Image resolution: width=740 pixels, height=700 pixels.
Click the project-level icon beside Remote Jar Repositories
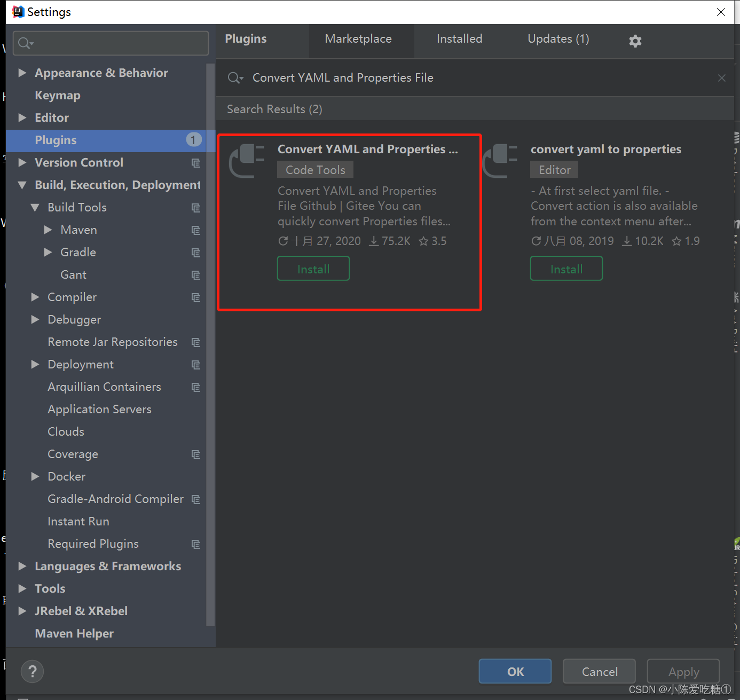(196, 342)
